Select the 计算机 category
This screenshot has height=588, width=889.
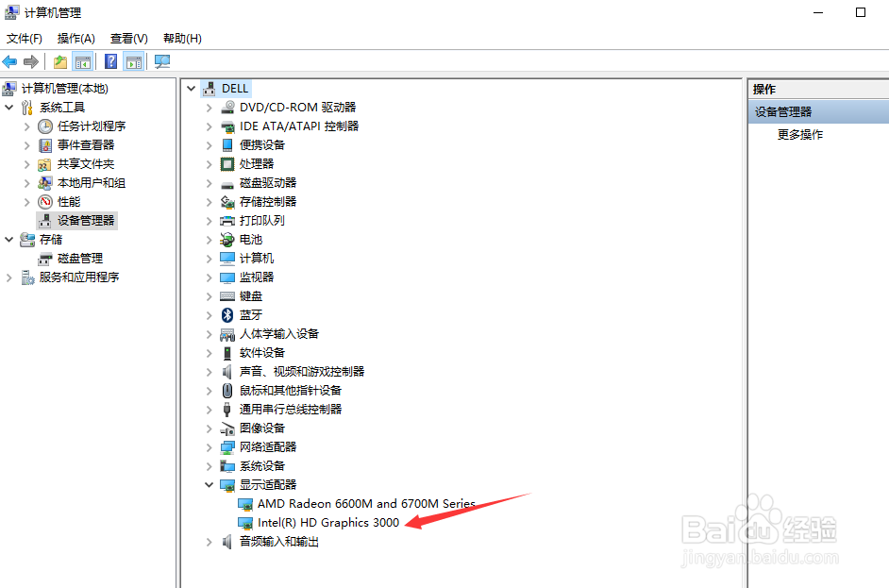257,258
